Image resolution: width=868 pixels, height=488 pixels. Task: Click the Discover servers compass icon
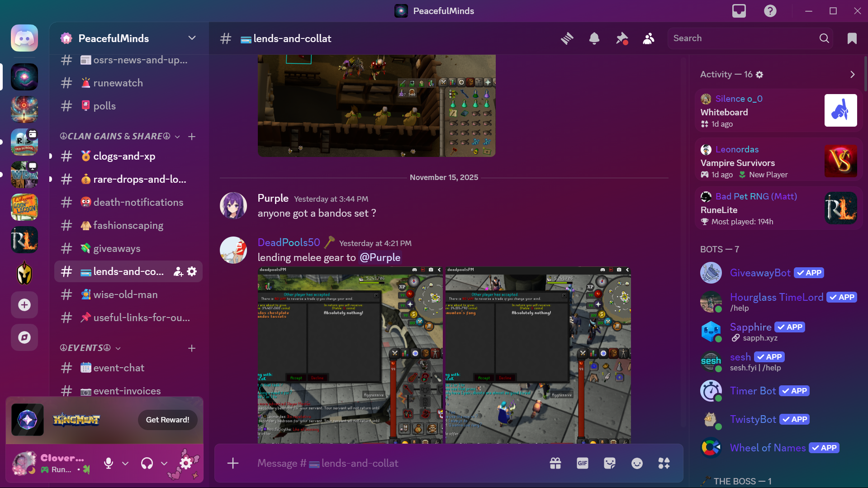(x=24, y=337)
